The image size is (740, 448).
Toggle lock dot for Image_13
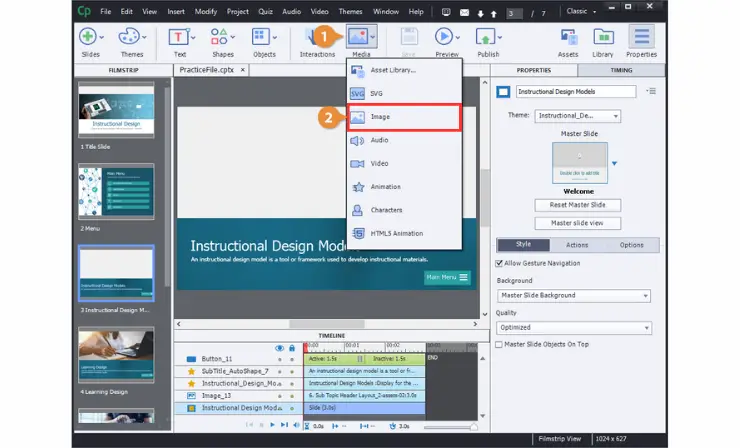pyautogui.click(x=292, y=396)
